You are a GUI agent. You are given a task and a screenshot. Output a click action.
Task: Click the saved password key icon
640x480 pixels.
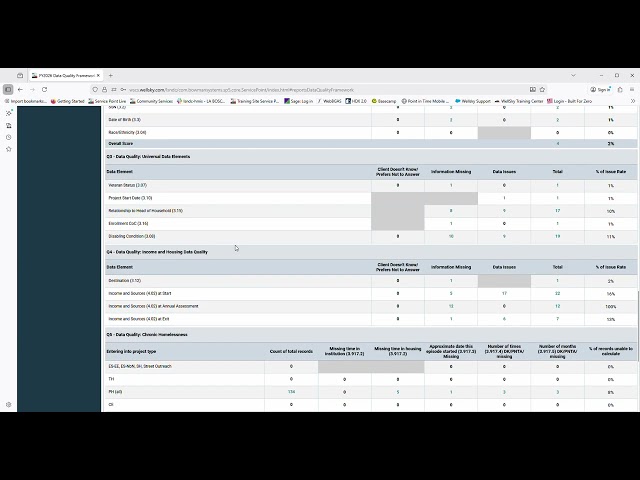pos(123,89)
